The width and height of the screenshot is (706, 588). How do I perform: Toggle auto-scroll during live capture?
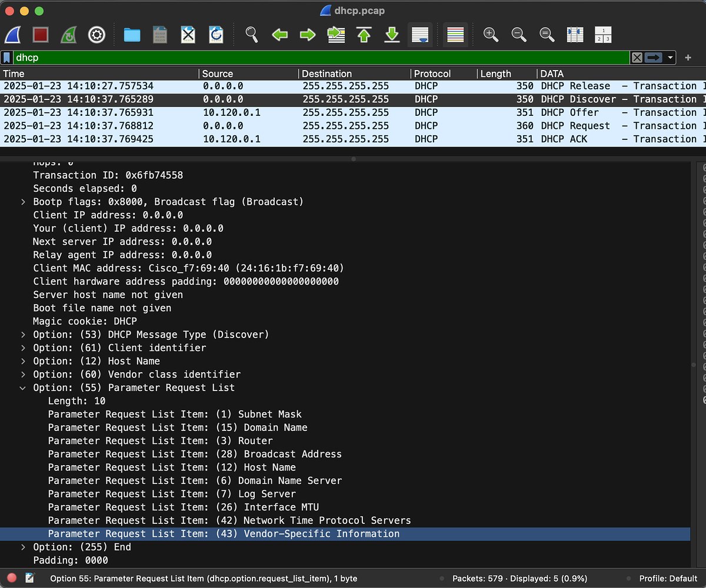tap(420, 35)
